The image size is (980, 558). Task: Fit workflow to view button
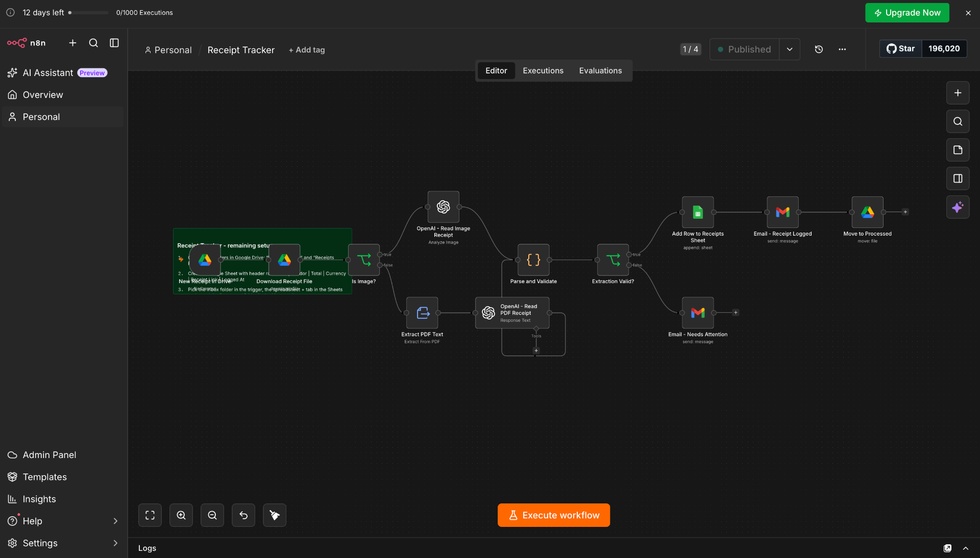pyautogui.click(x=150, y=515)
